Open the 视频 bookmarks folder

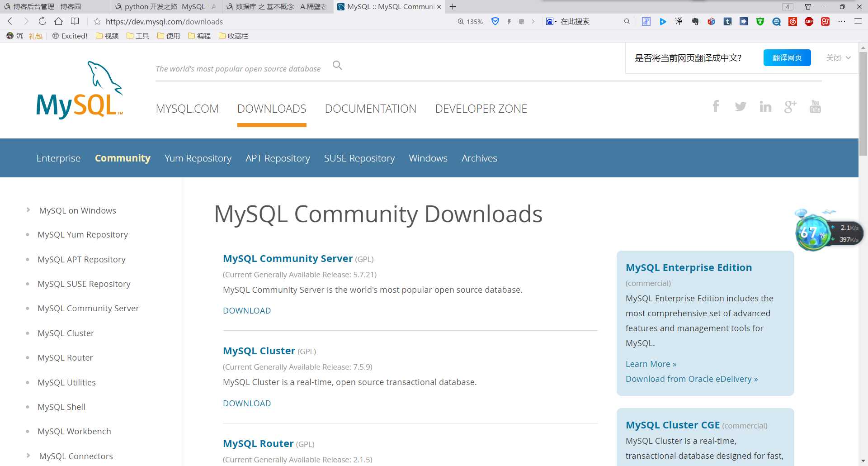pos(107,36)
